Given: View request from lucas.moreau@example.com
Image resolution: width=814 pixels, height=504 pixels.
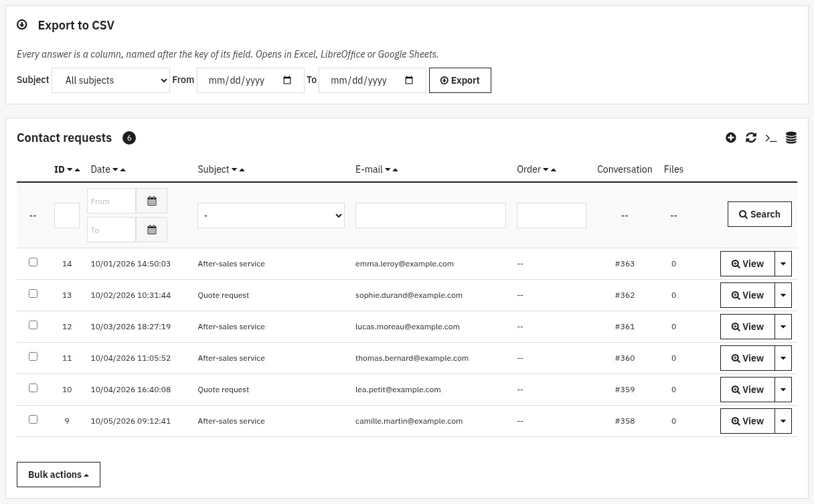Looking at the screenshot, I should click(x=748, y=327).
